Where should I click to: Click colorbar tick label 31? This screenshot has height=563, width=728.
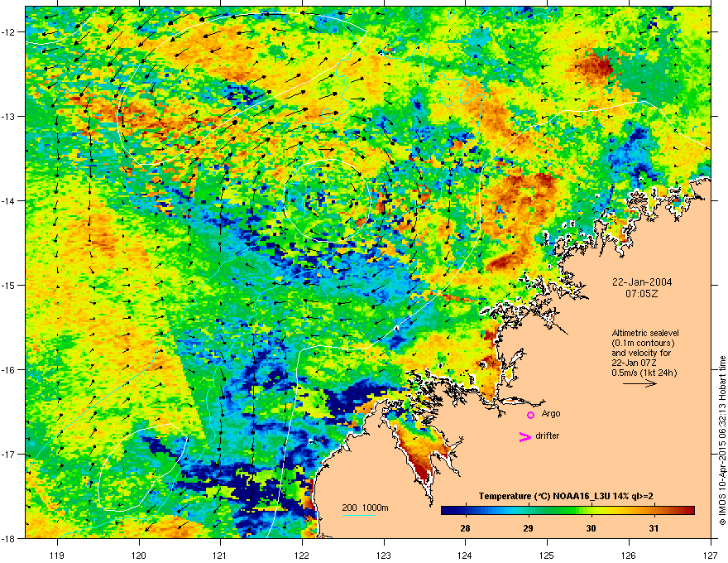coord(654,528)
